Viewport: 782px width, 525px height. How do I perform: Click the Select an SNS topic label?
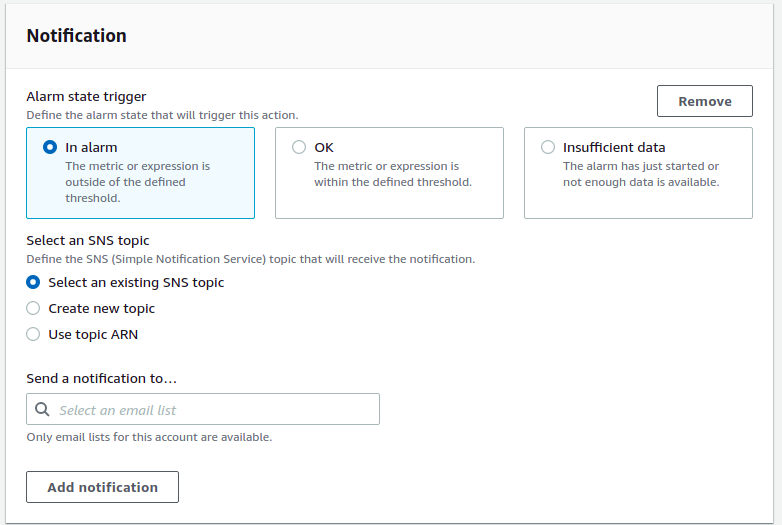(88, 240)
